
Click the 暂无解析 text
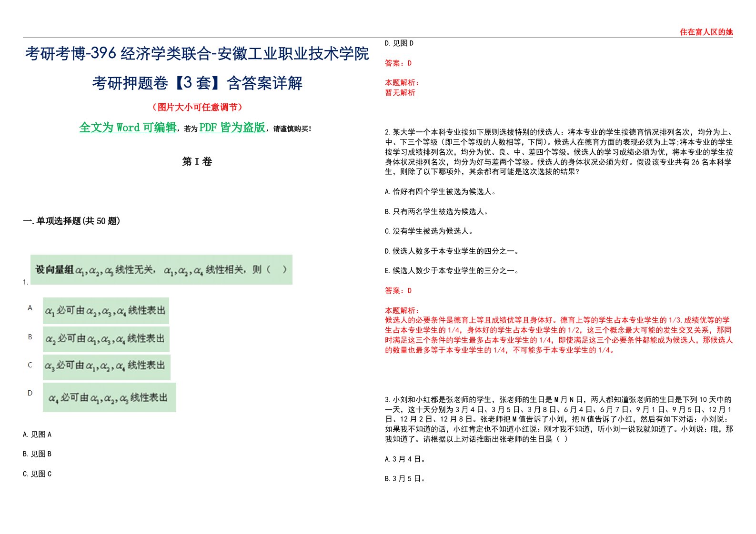[x=400, y=93]
